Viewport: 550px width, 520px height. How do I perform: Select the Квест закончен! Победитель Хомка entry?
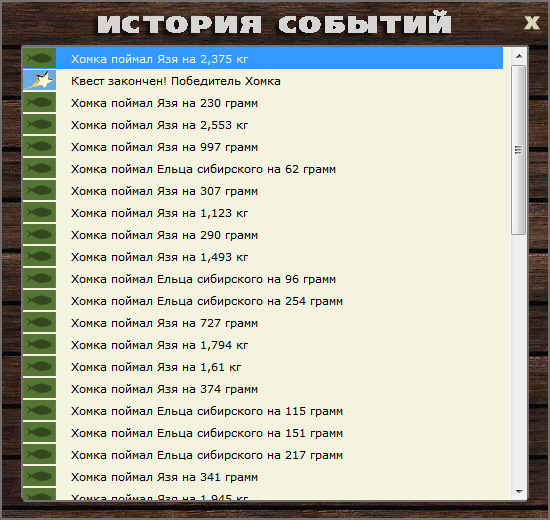click(263, 80)
